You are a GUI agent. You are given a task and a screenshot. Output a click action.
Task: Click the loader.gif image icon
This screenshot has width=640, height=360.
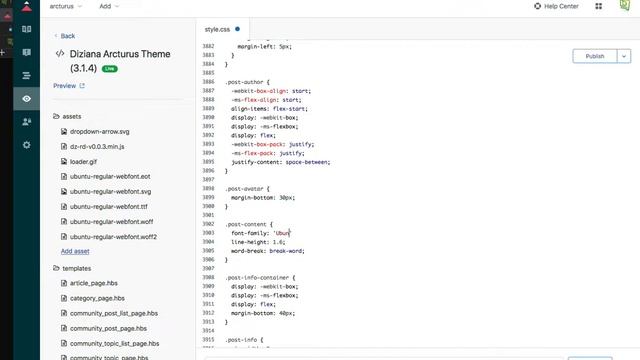pyautogui.click(x=64, y=161)
